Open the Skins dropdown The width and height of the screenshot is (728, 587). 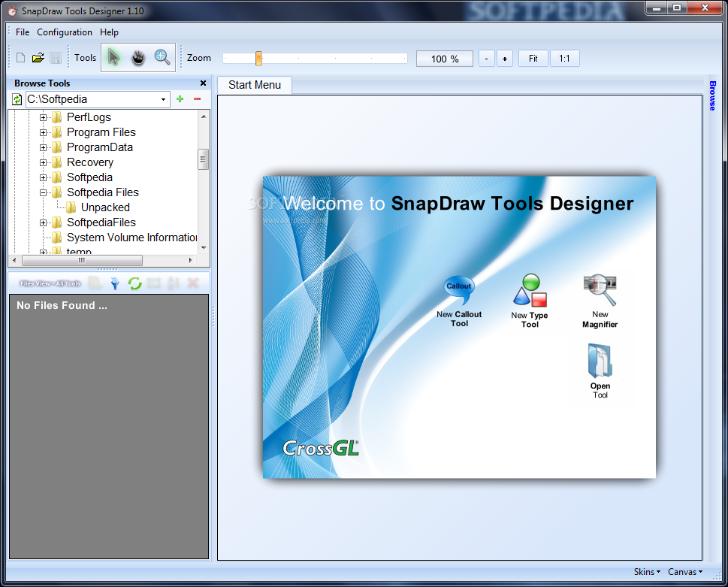click(647, 572)
